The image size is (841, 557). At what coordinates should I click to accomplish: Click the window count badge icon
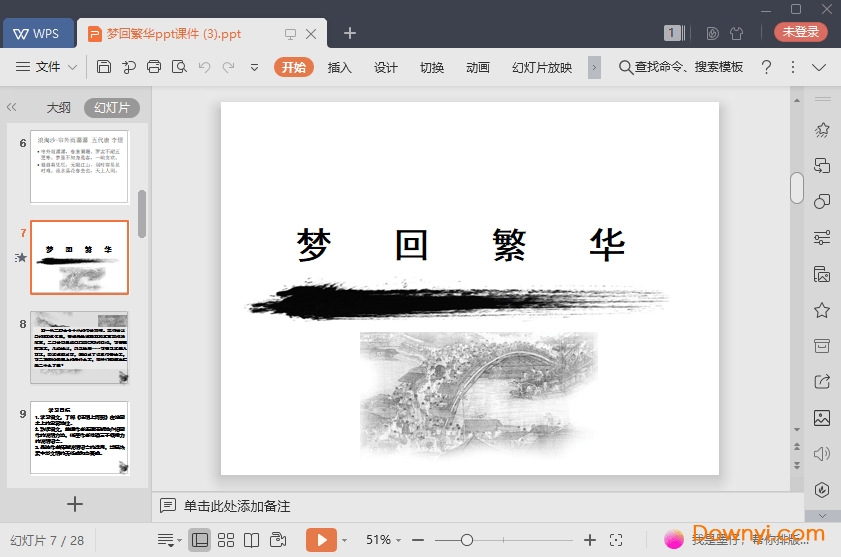674,33
